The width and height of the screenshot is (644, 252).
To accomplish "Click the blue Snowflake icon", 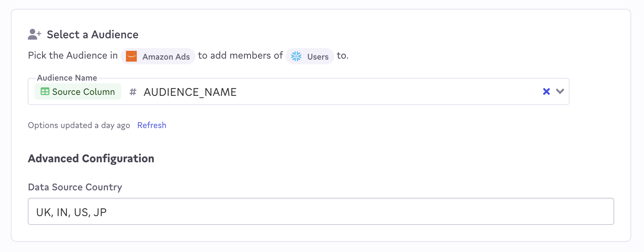I will [296, 56].
